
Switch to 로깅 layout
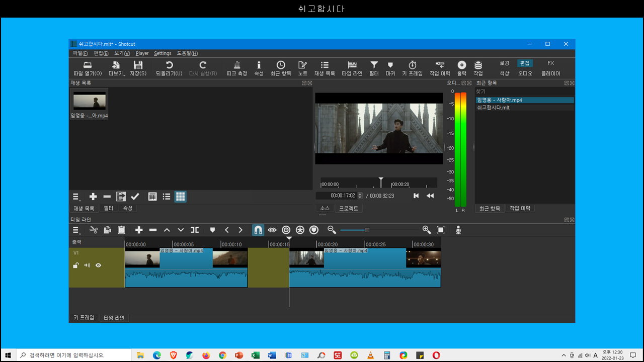click(x=505, y=63)
